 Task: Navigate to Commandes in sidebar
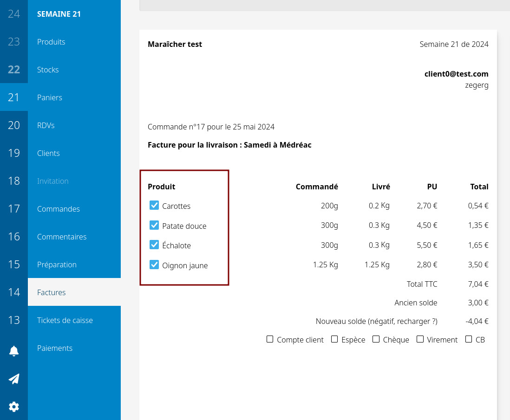click(x=59, y=209)
